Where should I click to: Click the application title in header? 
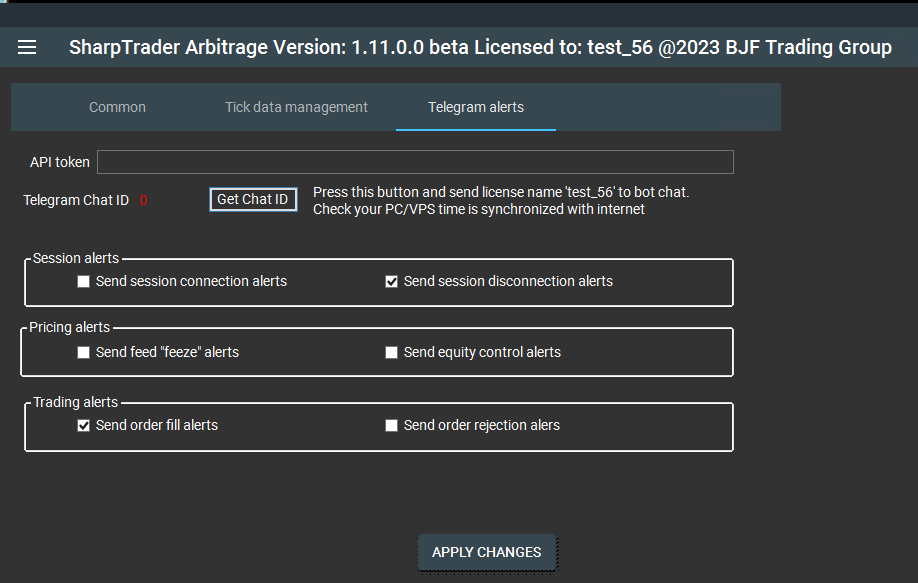point(480,47)
